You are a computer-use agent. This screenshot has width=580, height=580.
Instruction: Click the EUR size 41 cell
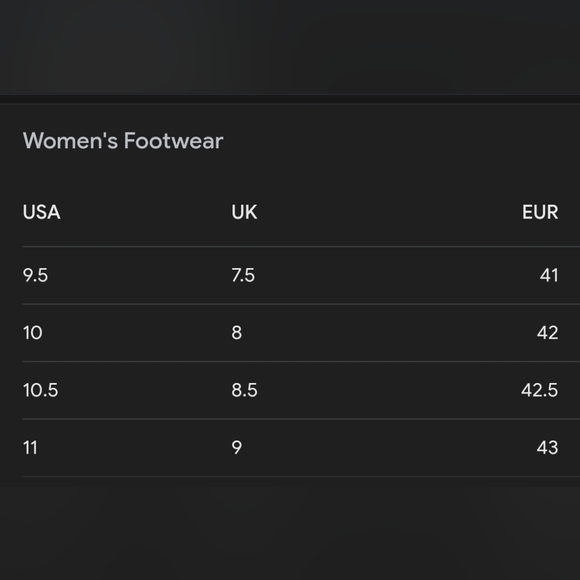point(549,275)
